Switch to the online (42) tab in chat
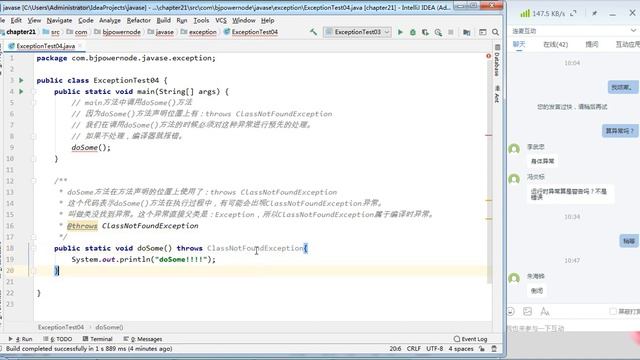 [x=556, y=44]
